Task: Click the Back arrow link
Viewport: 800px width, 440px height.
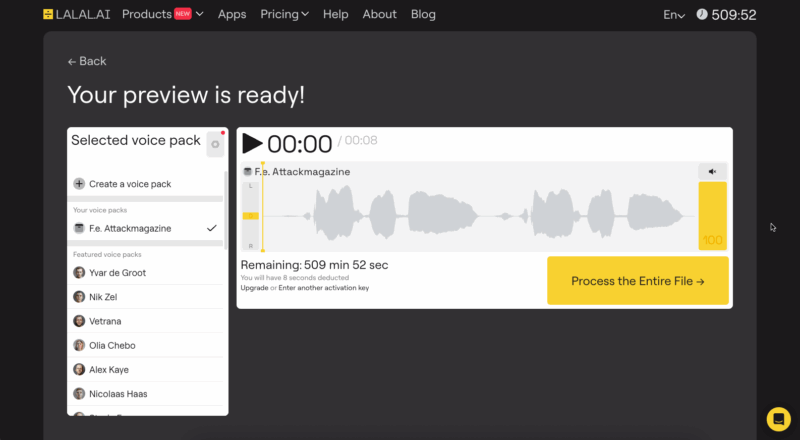Action: tap(87, 61)
